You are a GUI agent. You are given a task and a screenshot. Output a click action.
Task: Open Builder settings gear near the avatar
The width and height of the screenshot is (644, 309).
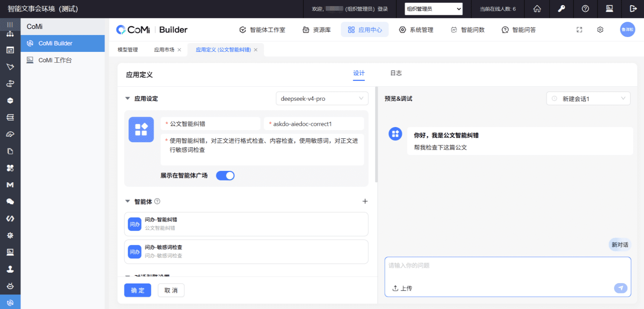600,30
